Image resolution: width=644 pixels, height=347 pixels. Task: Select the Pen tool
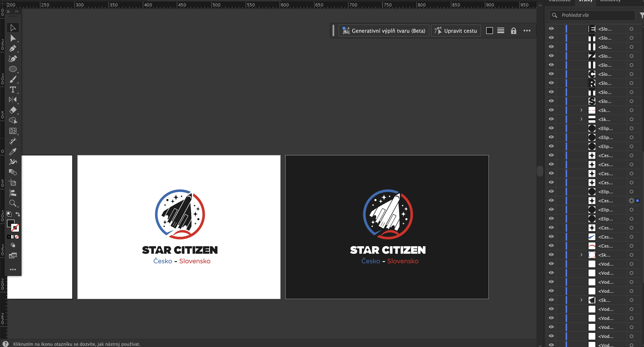(13, 48)
